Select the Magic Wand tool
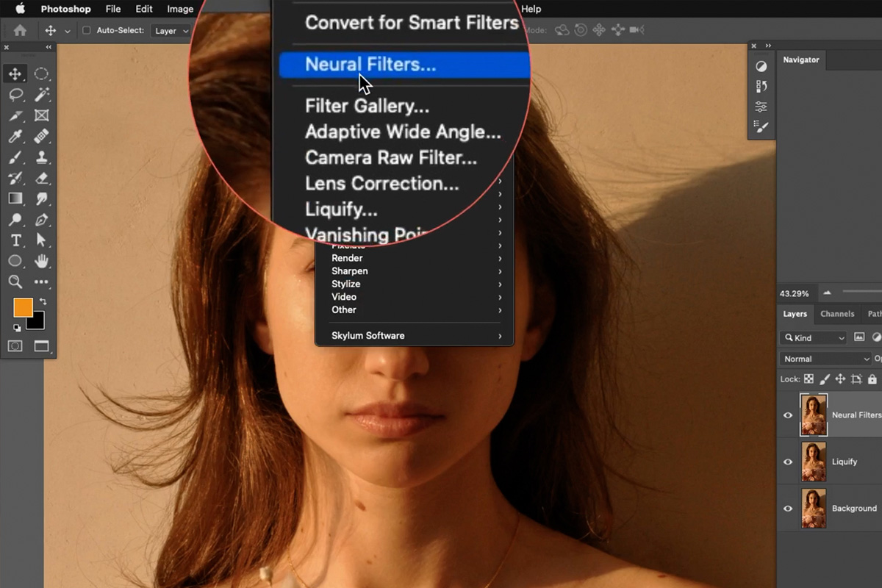This screenshot has height=588, width=882. click(41, 95)
